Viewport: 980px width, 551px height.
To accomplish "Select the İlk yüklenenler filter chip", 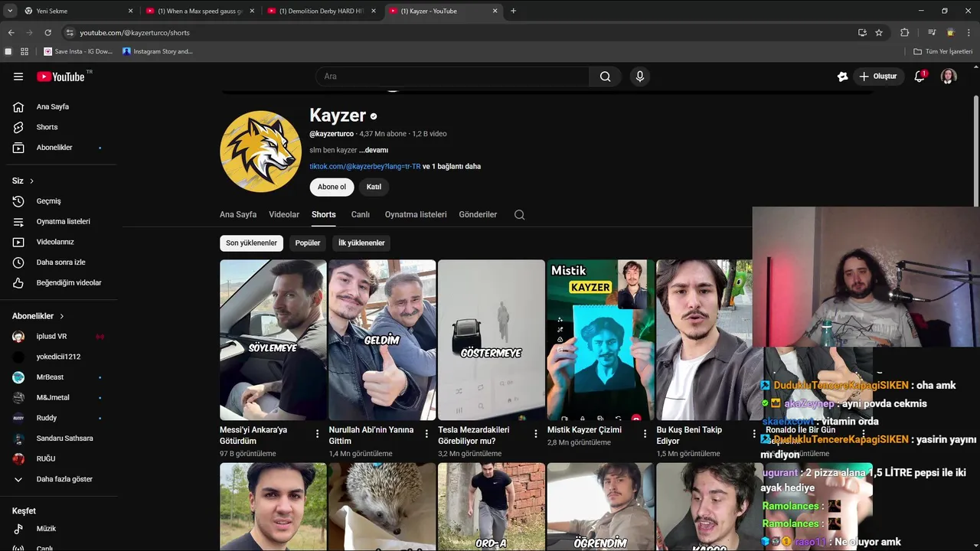I will [361, 243].
